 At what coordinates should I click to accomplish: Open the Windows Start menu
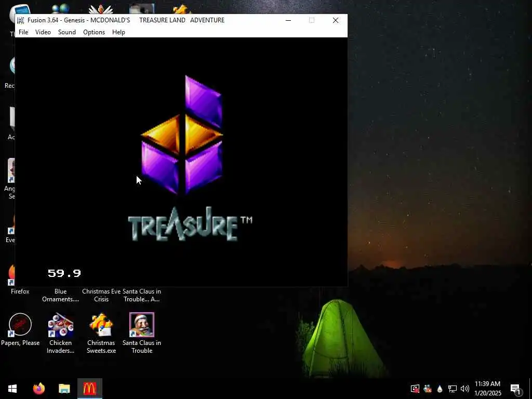pyautogui.click(x=12, y=389)
